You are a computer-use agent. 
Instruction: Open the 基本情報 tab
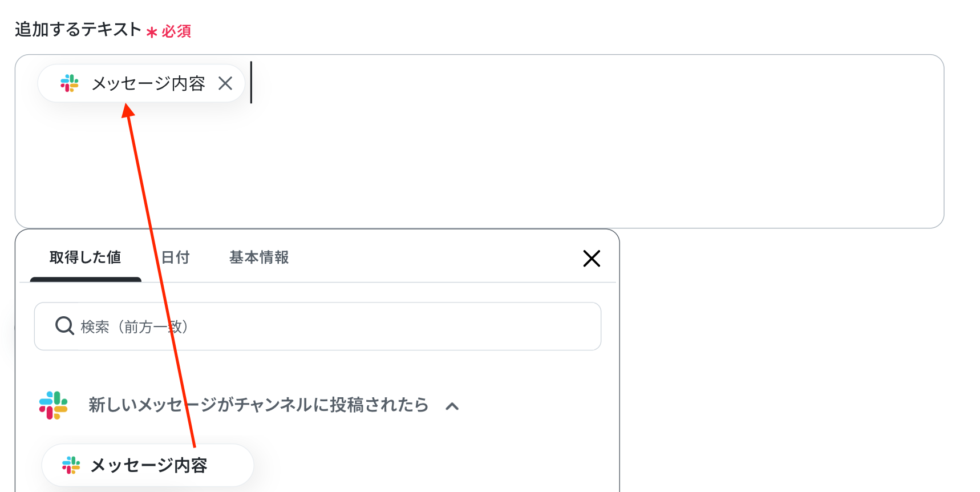click(259, 257)
